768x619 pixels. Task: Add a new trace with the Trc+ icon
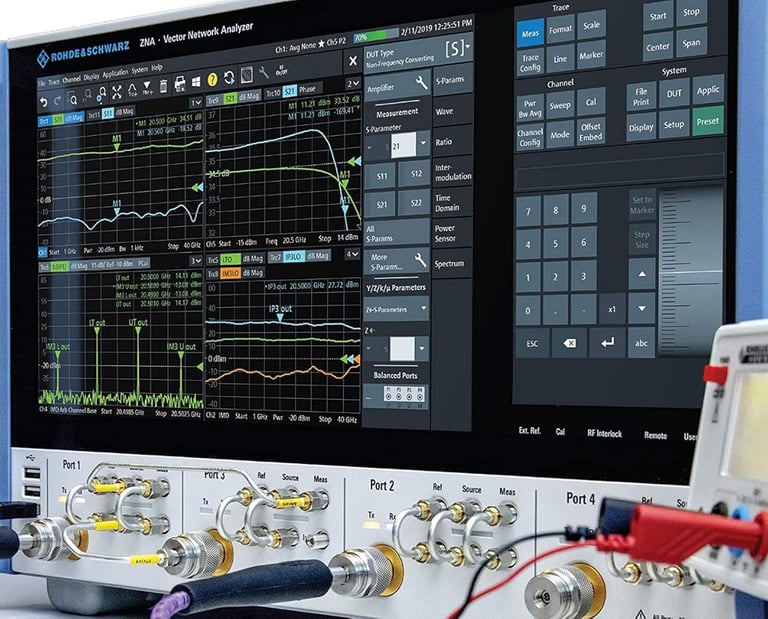pos(132,90)
